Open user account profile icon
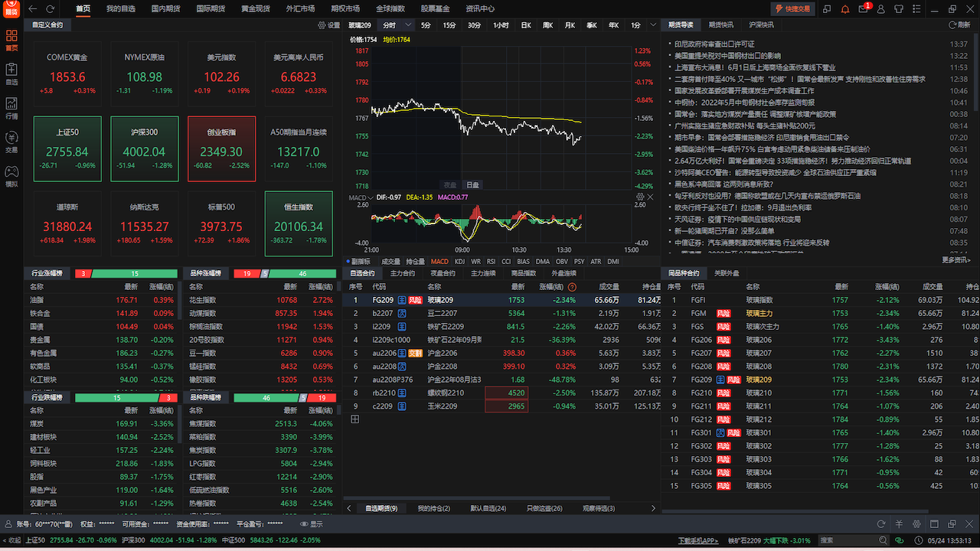This screenshot has width=980, height=551. [881, 8]
